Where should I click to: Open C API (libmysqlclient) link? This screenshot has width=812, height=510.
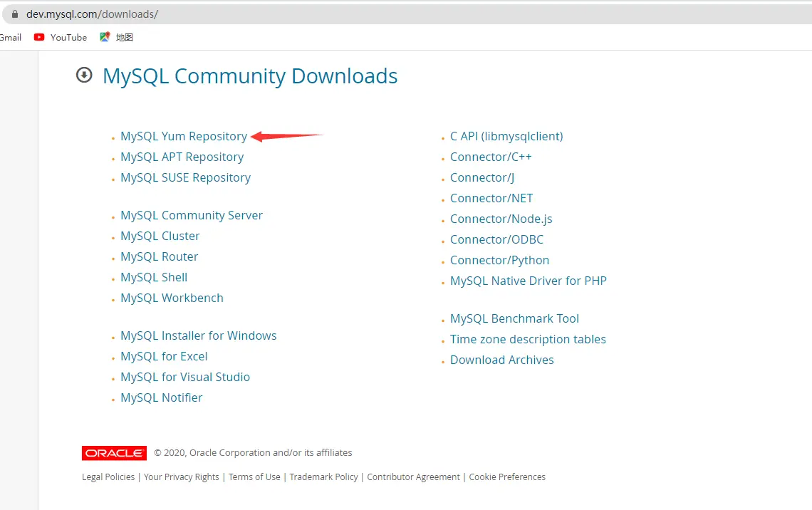coord(506,136)
